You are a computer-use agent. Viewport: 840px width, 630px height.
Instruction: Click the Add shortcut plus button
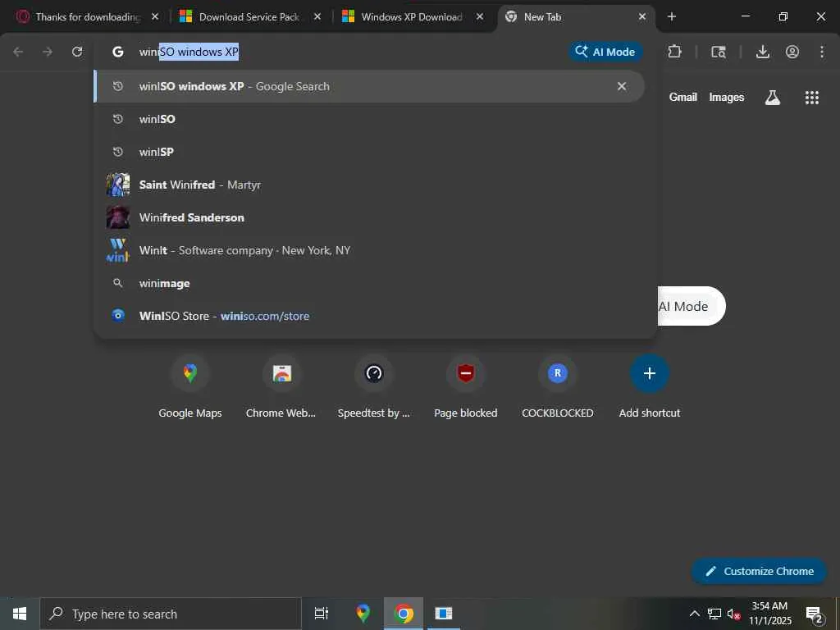[650, 373]
